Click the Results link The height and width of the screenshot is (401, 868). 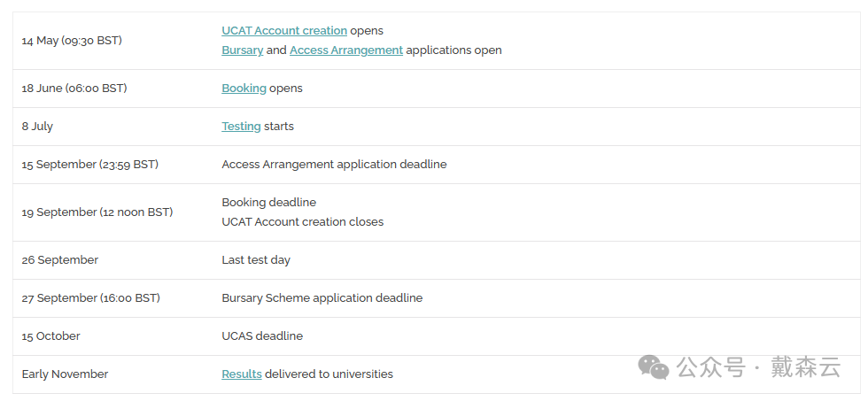click(241, 374)
